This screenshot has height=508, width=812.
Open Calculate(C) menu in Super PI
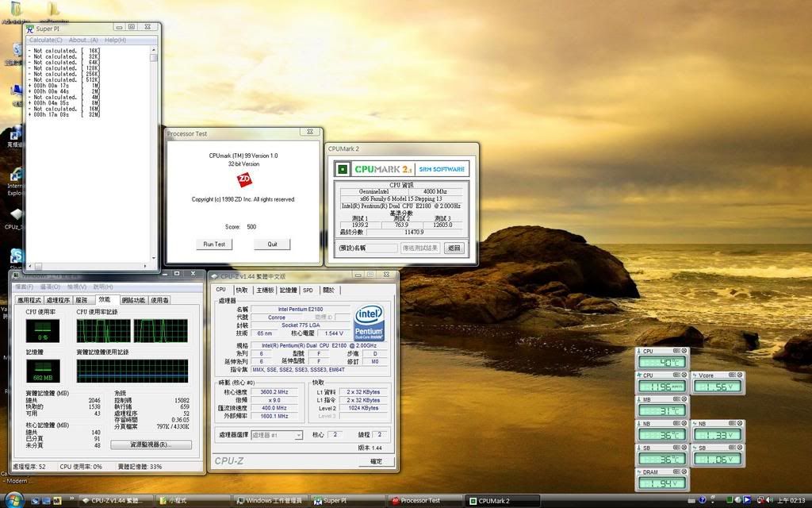pos(45,40)
